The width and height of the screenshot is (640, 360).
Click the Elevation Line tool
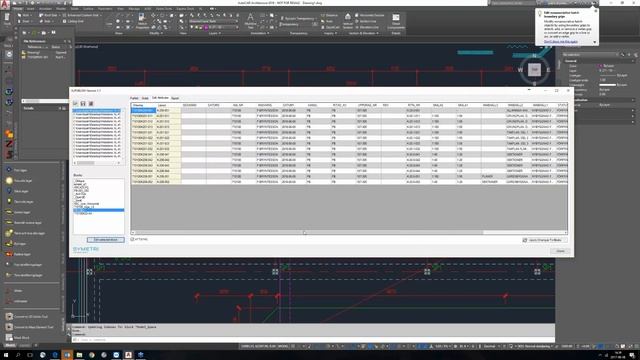[x=367, y=27]
